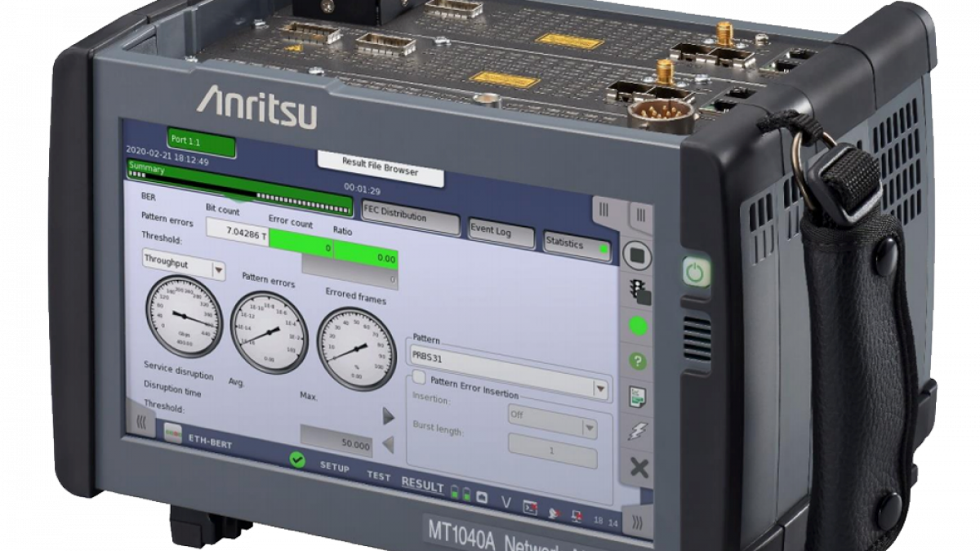The image size is (980, 551).
Task: Click the green checkmark status icon
Action: click(x=297, y=460)
